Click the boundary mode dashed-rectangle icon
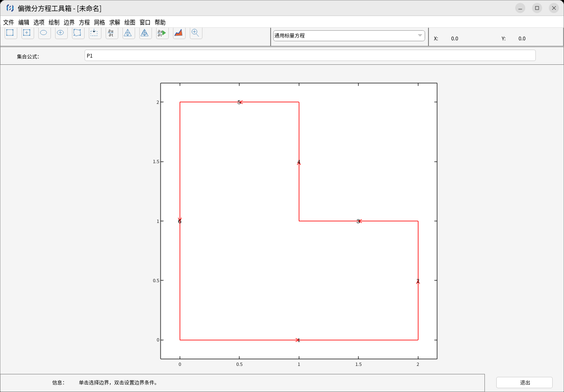Image resolution: width=564 pixels, height=392 pixels. (x=95, y=33)
